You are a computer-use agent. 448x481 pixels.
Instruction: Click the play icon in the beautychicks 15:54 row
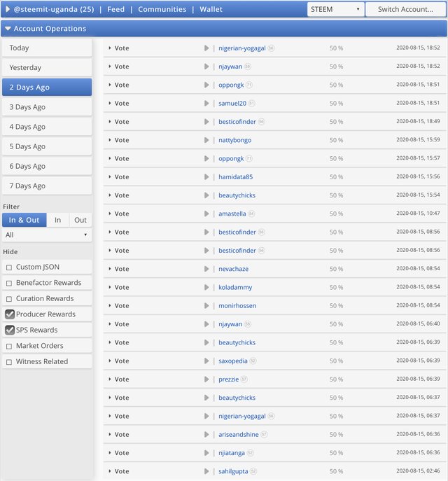206,195
